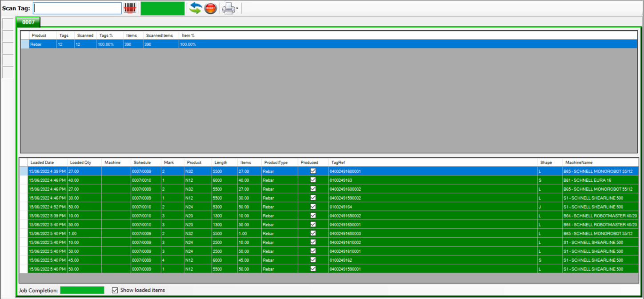Select the last row with TagRef 04002491590001
644x299 pixels.
[178, 269]
